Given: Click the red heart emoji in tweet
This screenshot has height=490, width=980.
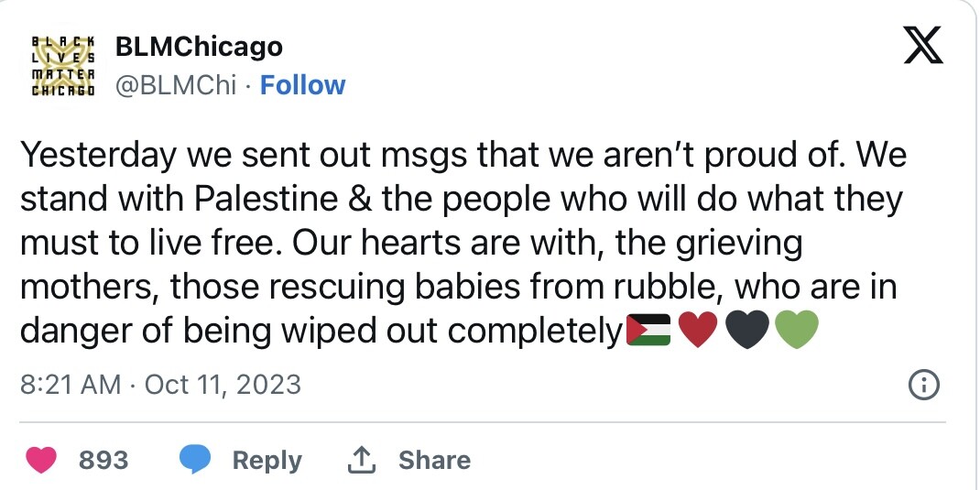Looking at the screenshot, I should 699,331.
